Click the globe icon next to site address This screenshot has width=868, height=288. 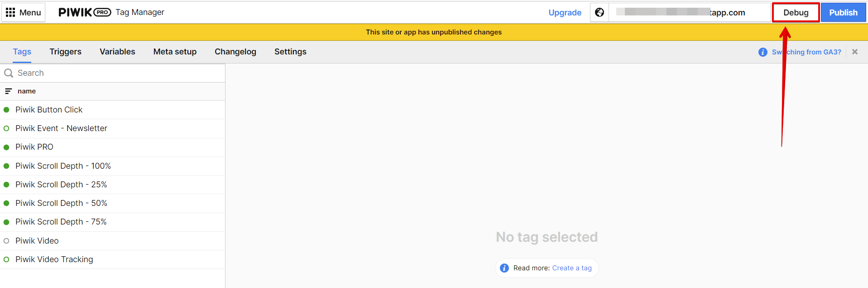click(599, 12)
